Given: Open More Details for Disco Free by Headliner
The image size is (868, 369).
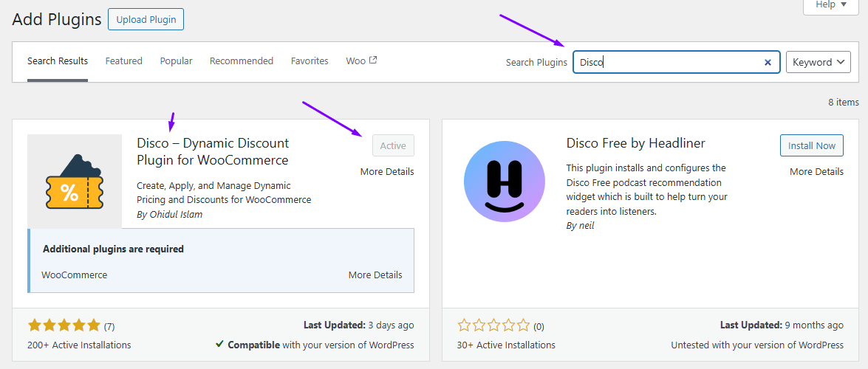Looking at the screenshot, I should [816, 171].
